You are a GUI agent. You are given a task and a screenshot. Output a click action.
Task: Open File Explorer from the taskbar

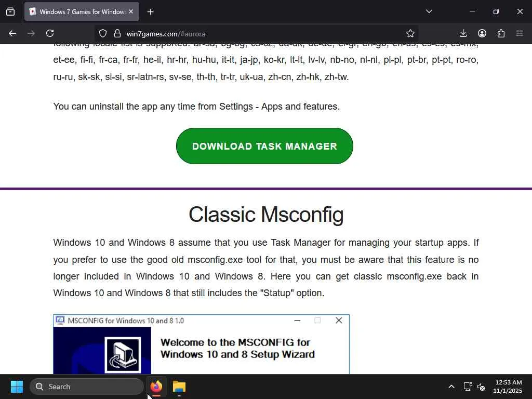[x=179, y=387]
